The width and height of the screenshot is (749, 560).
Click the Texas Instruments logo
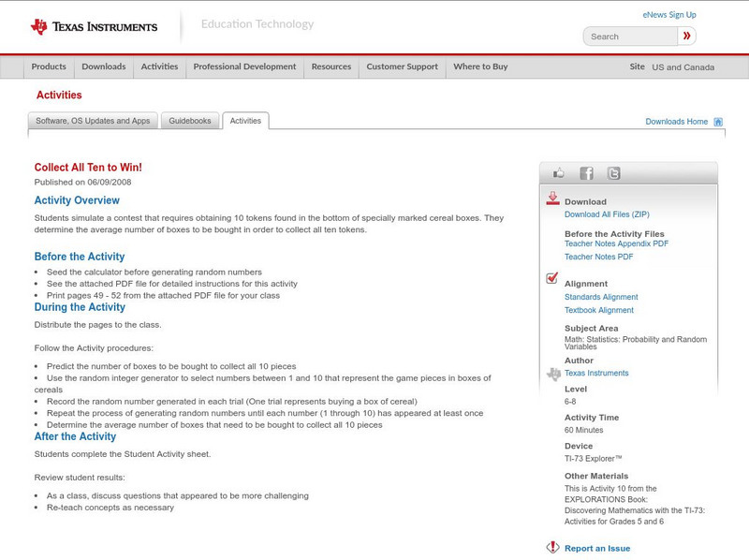click(94, 27)
